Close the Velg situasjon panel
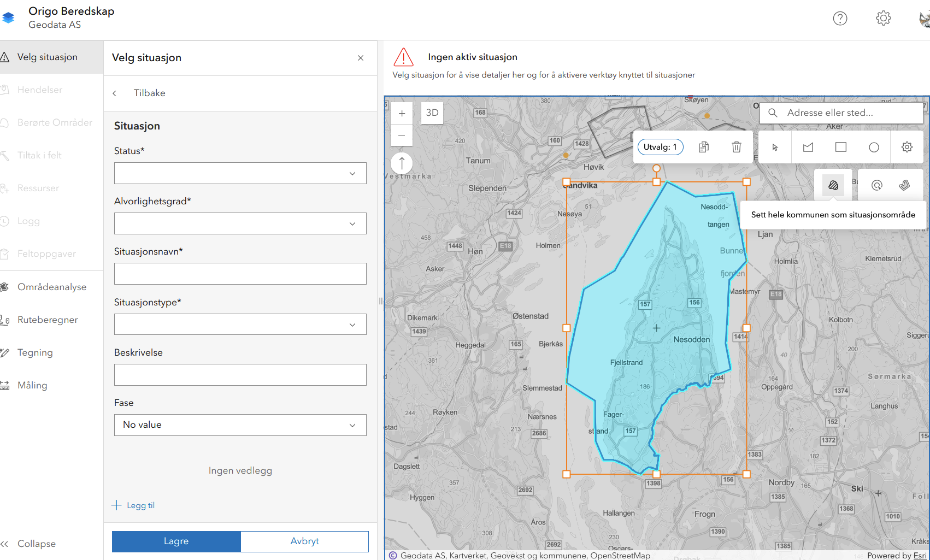Viewport: 930px width, 560px height. click(361, 58)
